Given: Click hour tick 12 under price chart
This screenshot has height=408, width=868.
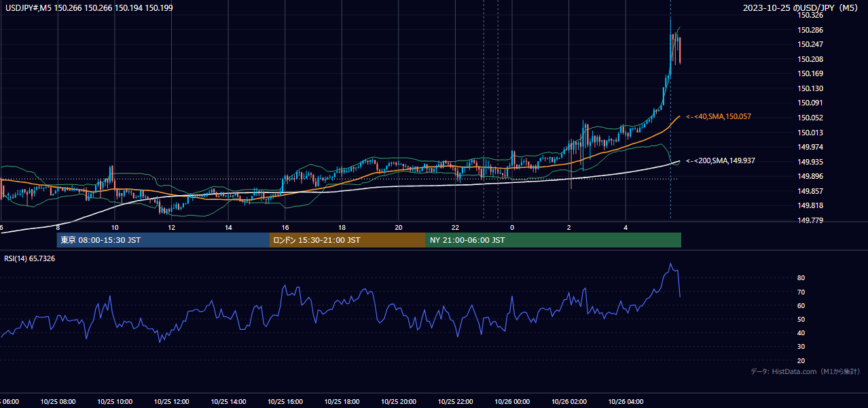Looking at the screenshot, I should (x=171, y=228).
